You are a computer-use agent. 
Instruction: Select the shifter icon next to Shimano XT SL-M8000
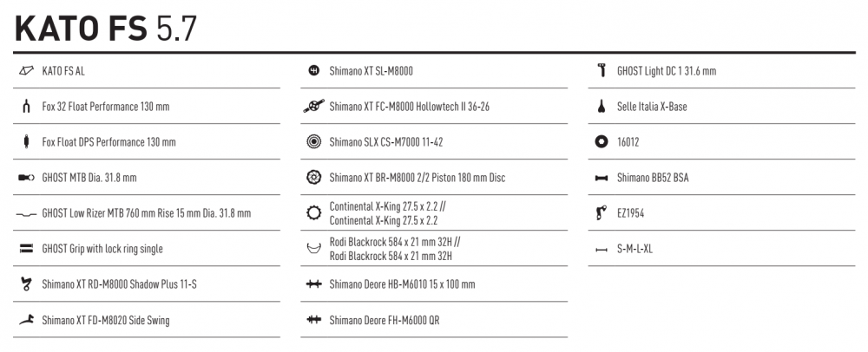(x=314, y=71)
